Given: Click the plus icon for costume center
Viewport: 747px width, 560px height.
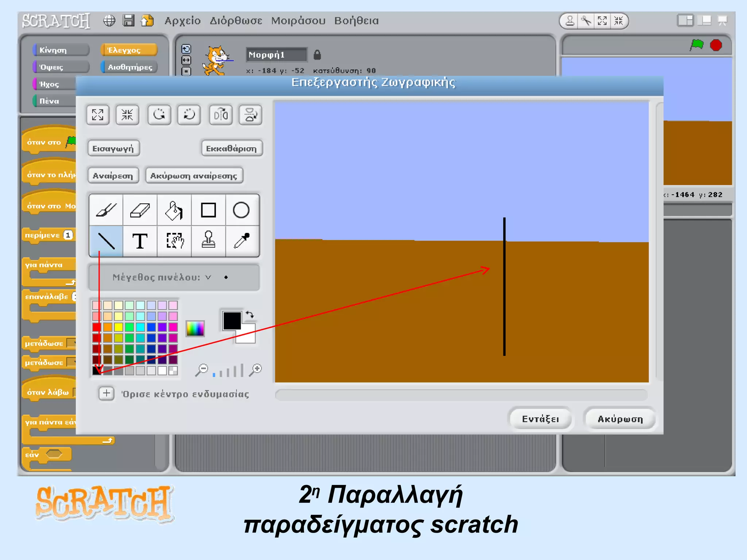Looking at the screenshot, I should [107, 393].
